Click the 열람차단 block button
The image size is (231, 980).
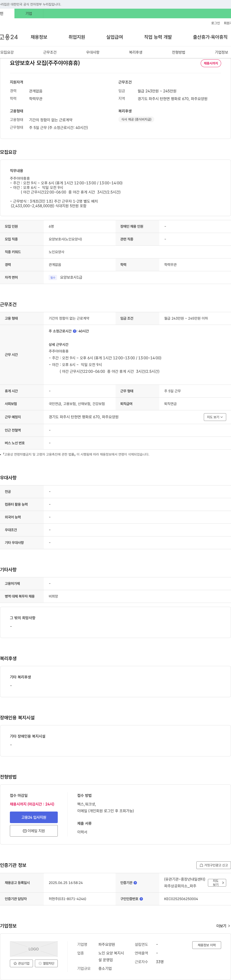point(46,963)
